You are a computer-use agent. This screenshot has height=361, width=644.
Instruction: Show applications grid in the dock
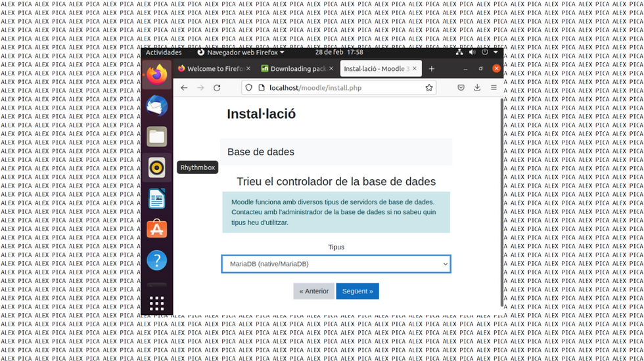pos(157,303)
